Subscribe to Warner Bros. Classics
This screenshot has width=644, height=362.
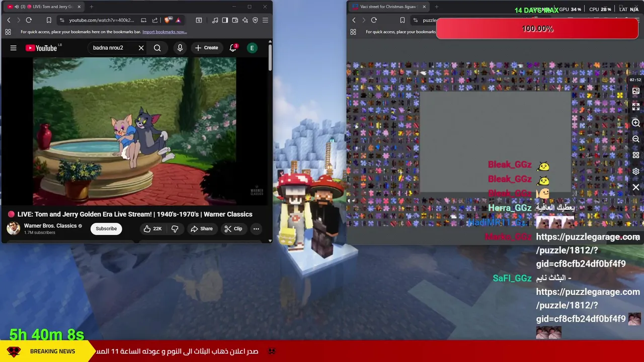pyautogui.click(x=106, y=229)
